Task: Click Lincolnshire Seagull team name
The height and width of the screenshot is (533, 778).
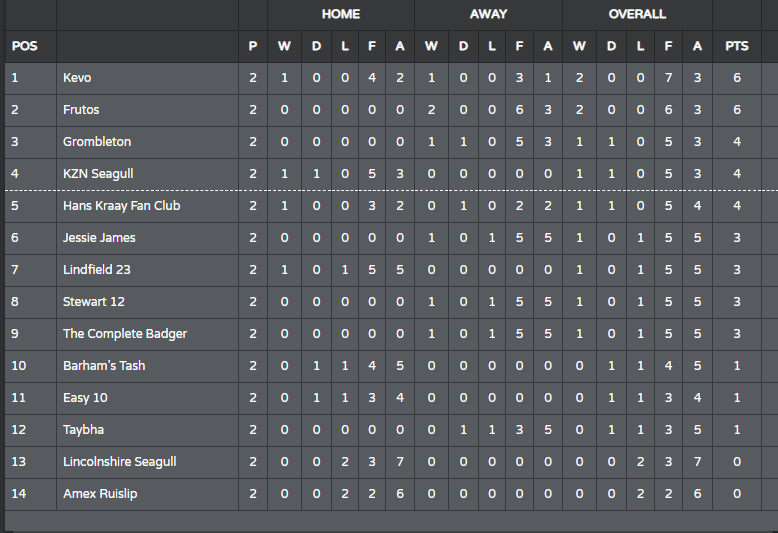Action: tap(120, 462)
